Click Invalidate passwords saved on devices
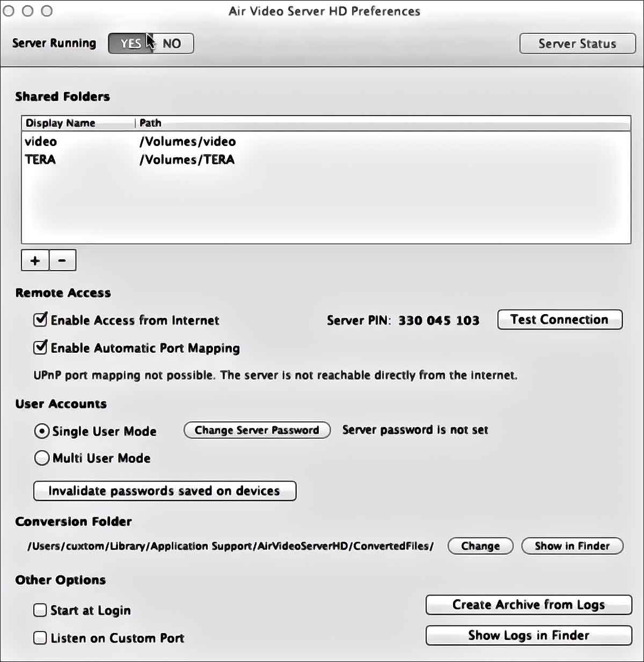The image size is (644, 662). point(165,491)
